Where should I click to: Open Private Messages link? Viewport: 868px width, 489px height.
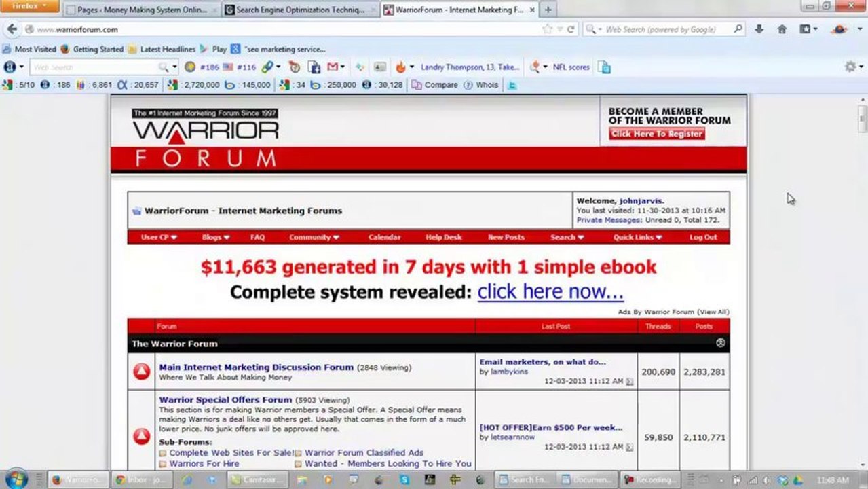[x=609, y=220]
